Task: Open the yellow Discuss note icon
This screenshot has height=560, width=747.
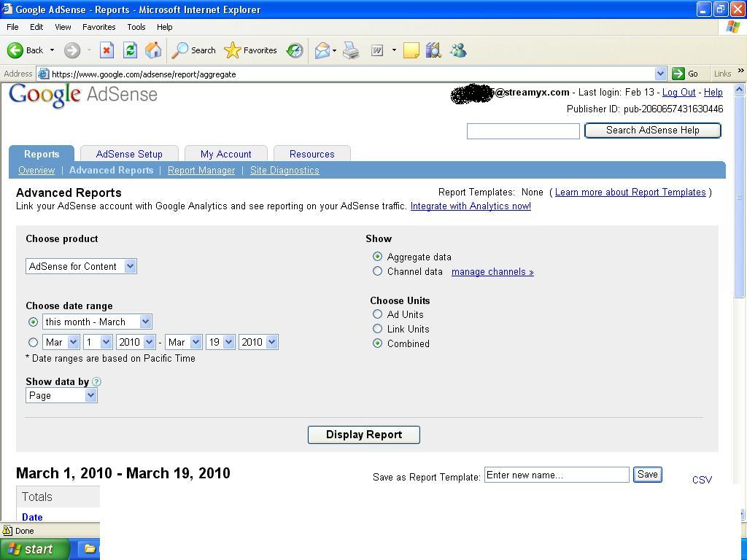Action: pyautogui.click(x=411, y=50)
